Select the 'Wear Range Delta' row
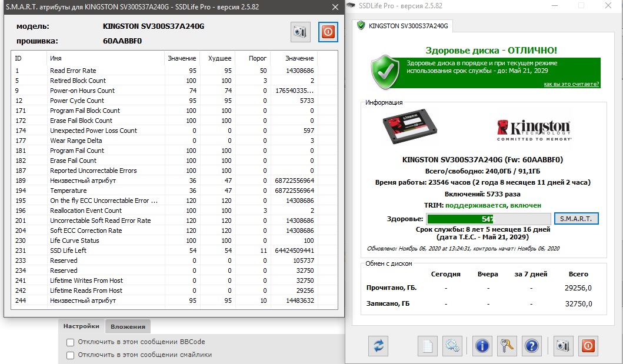 pos(174,141)
